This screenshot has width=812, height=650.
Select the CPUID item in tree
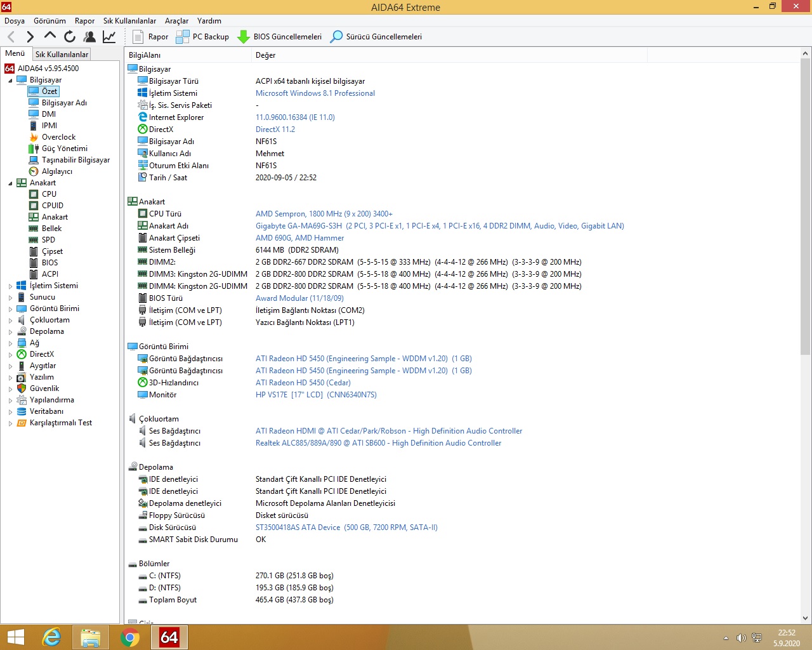[52, 206]
